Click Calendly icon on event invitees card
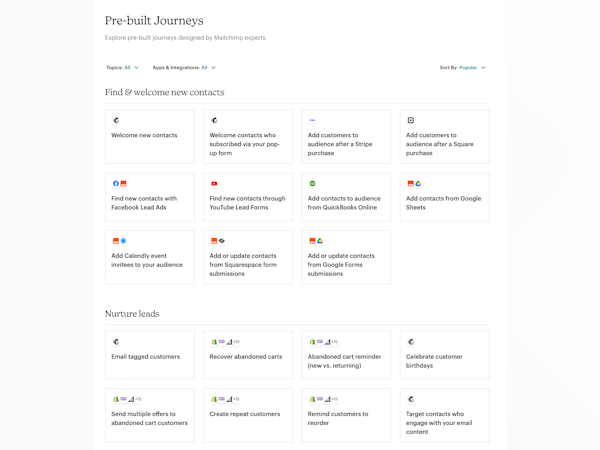 [x=123, y=241]
